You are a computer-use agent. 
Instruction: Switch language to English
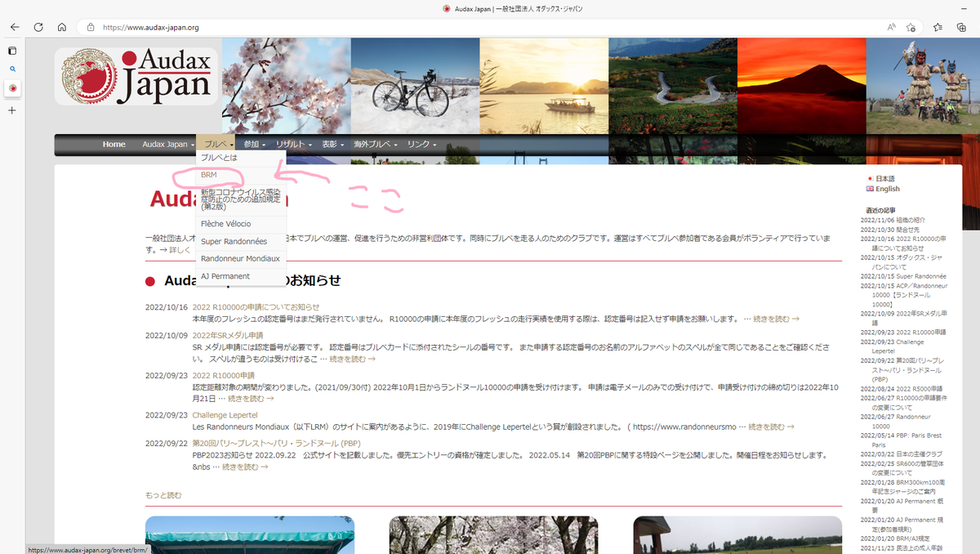click(x=887, y=189)
